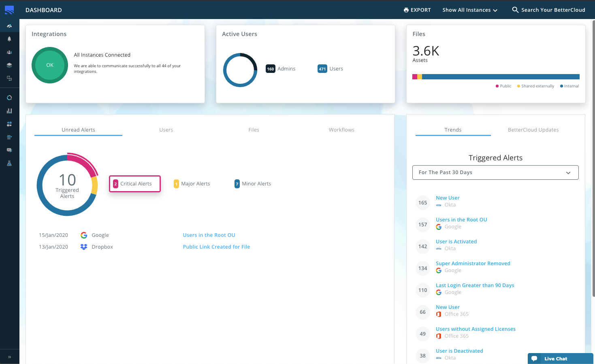The height and width of the screenshot is (364, 595).
Task: Open the Alerts bell icon in sidebar
Action: [9, 38]
